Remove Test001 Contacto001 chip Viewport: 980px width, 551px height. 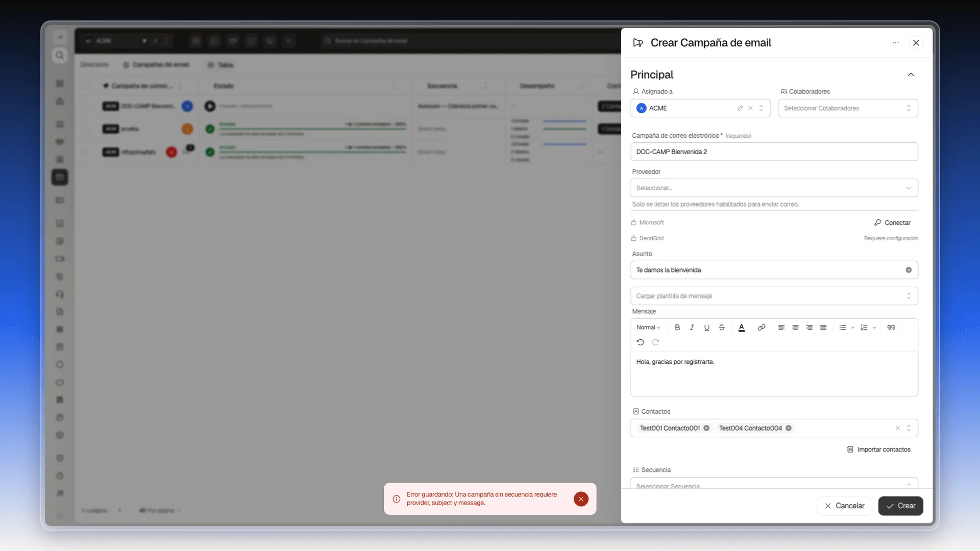pos(706,428)
